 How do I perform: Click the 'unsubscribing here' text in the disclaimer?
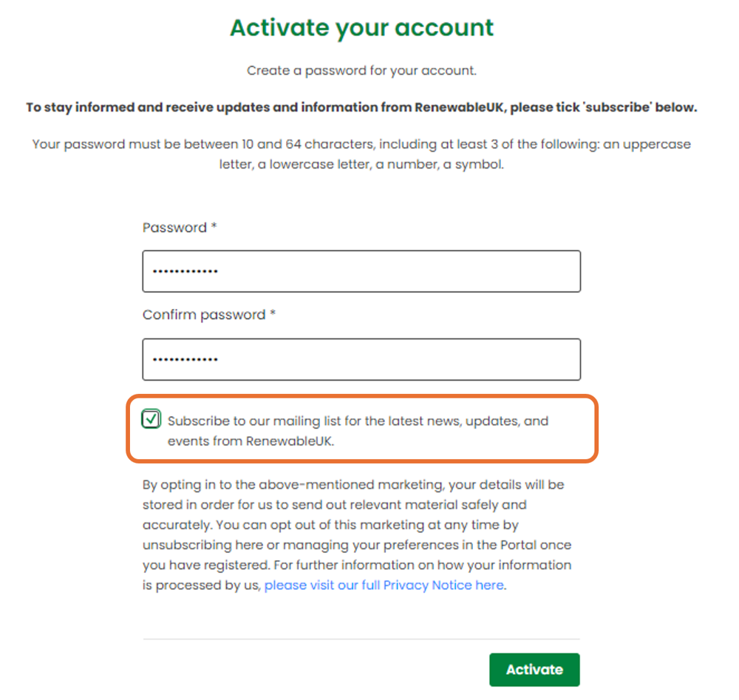pos(203,545)
